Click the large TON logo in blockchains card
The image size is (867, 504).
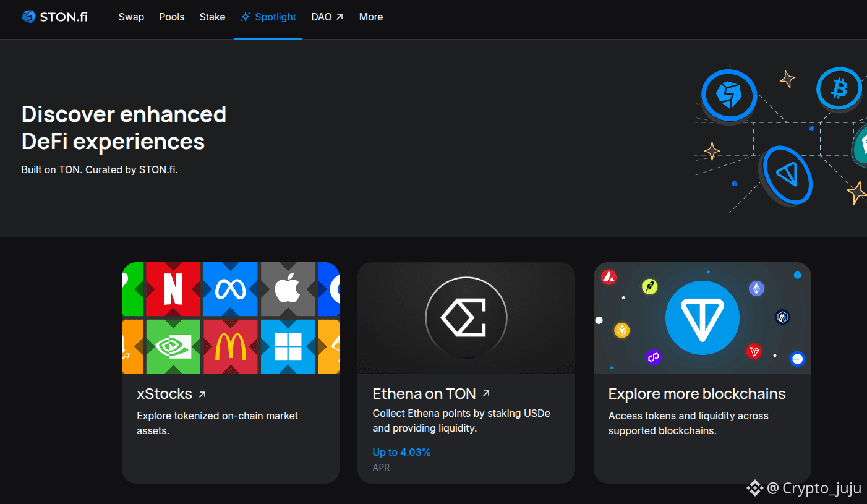click(703, 318)
